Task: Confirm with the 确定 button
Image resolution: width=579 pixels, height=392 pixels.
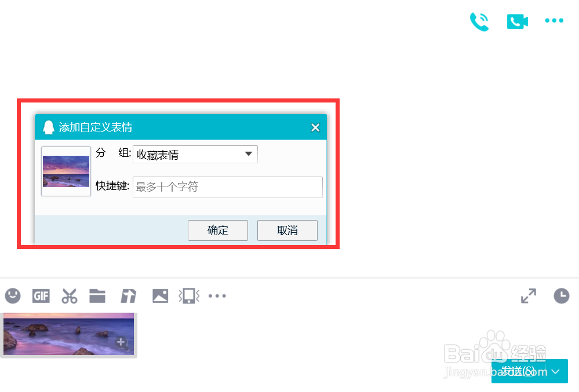Action: click(x=217, y=230)
